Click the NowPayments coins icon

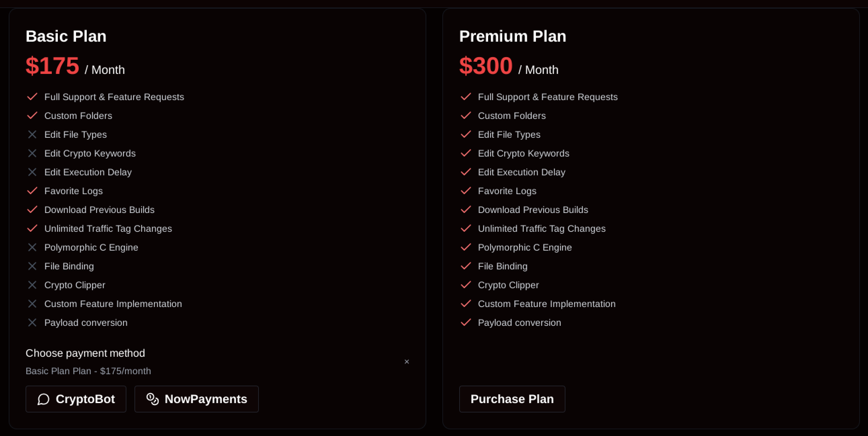(x=152, y=399)
